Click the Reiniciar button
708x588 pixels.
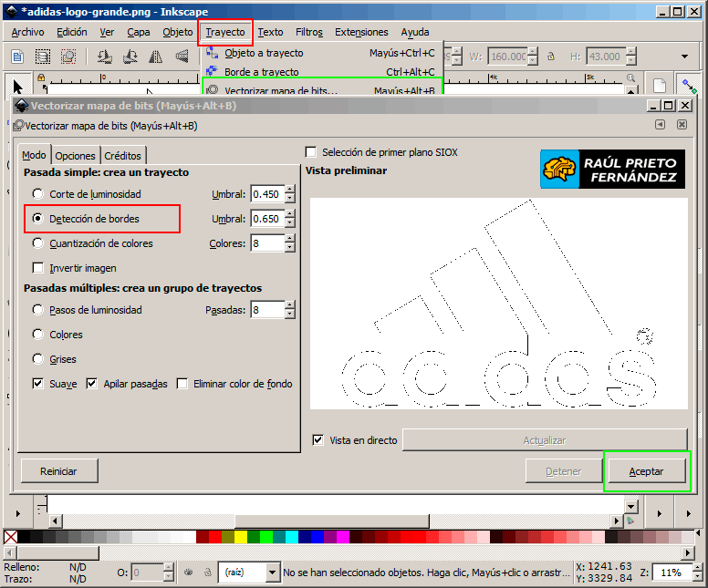58,471
